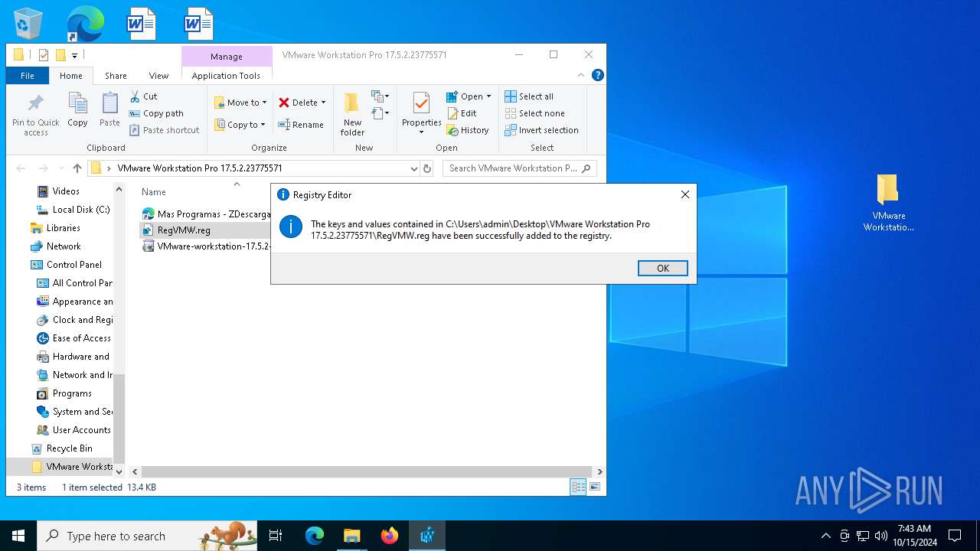
Task: Sort by the Name column header
Action: point(154,192)
